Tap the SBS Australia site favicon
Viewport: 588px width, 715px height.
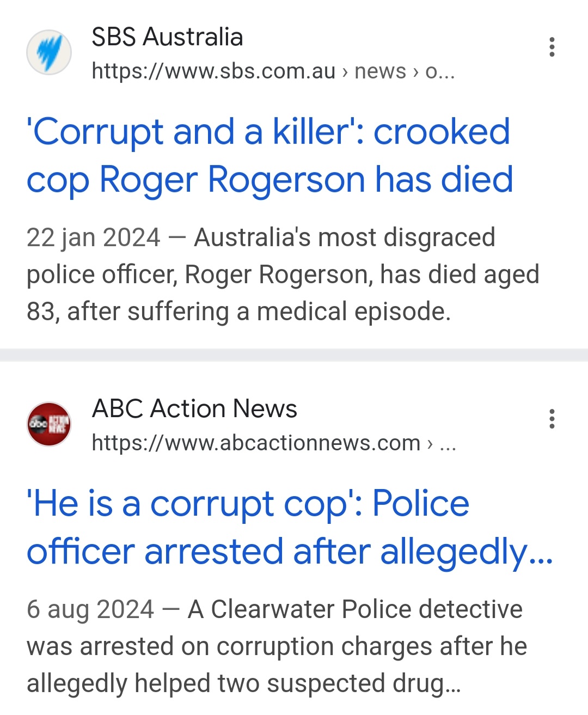49,52
